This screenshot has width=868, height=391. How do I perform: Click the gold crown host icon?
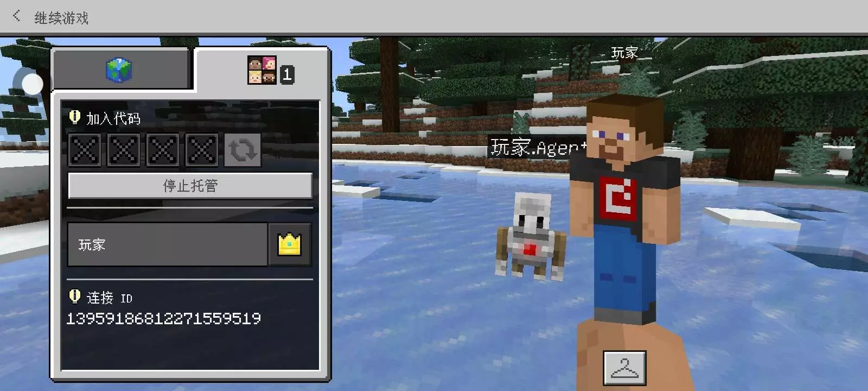click(290, 244)
